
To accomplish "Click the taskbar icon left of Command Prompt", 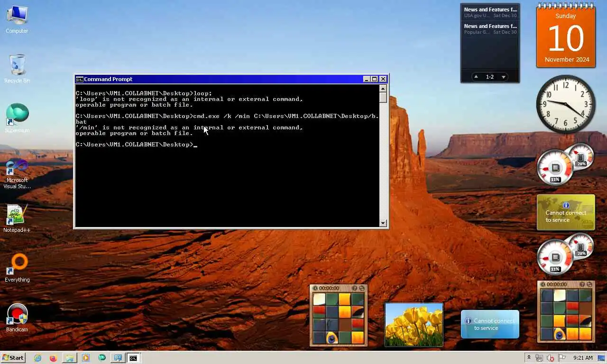I will (118, 358).
